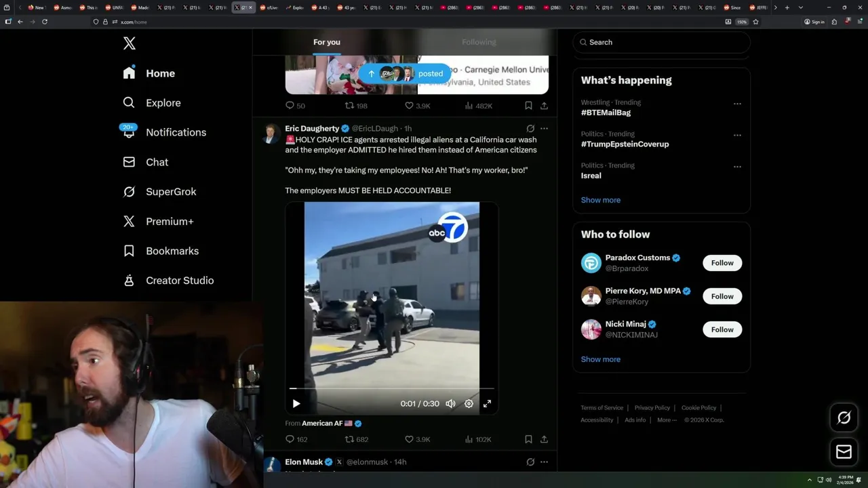Expand the footer More menu

[666, 420]
